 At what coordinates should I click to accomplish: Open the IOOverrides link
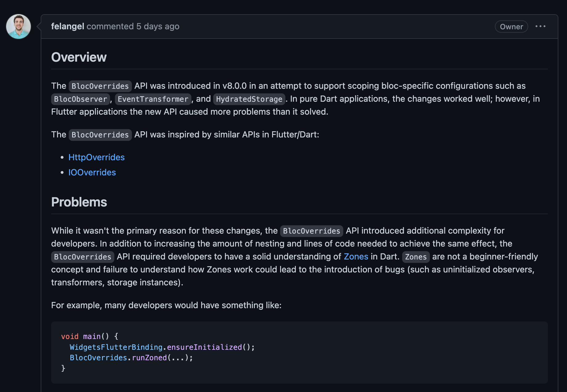(x=92, y=173)
